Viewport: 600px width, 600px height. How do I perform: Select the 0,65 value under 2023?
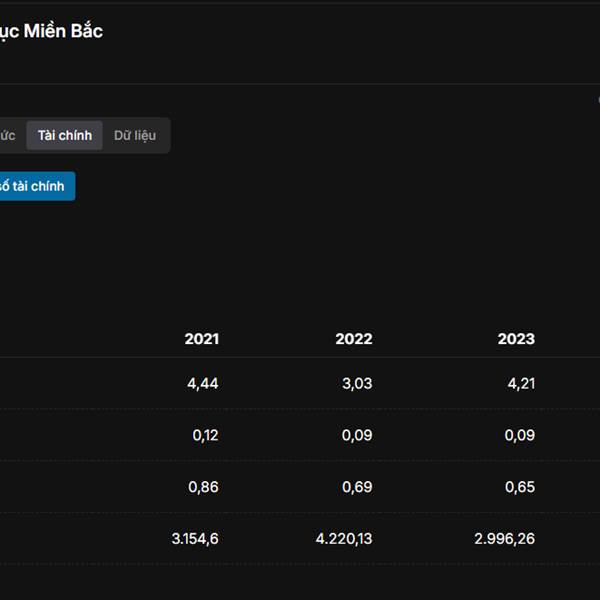pyautogui.click(x=518, y=487)
